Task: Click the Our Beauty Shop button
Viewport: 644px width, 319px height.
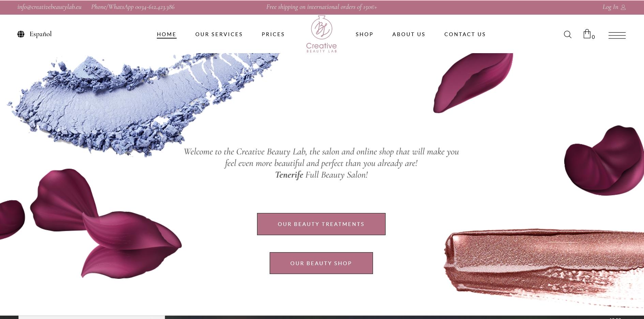Action: [x=321, y=263]
